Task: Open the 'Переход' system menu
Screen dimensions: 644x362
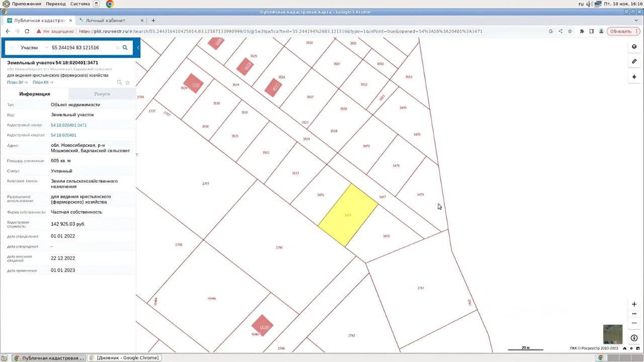Action: pyautogui.click(x=56, y=4)
